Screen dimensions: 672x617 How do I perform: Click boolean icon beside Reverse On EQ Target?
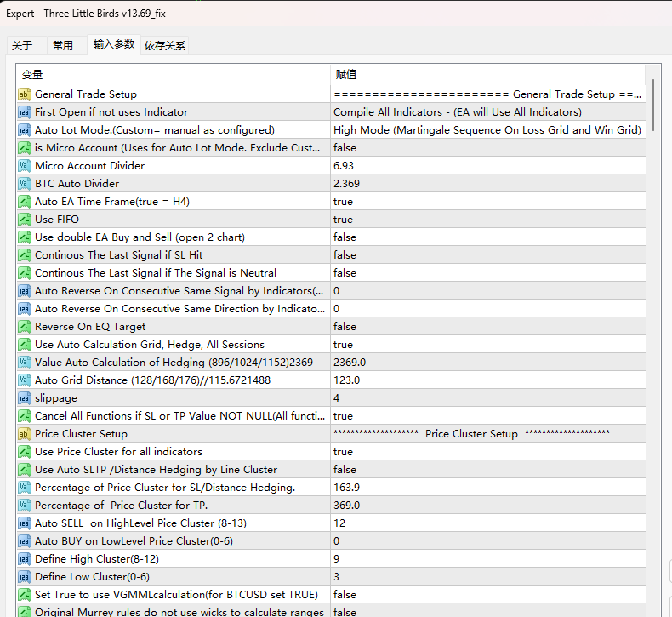click(x=25, y=327)
